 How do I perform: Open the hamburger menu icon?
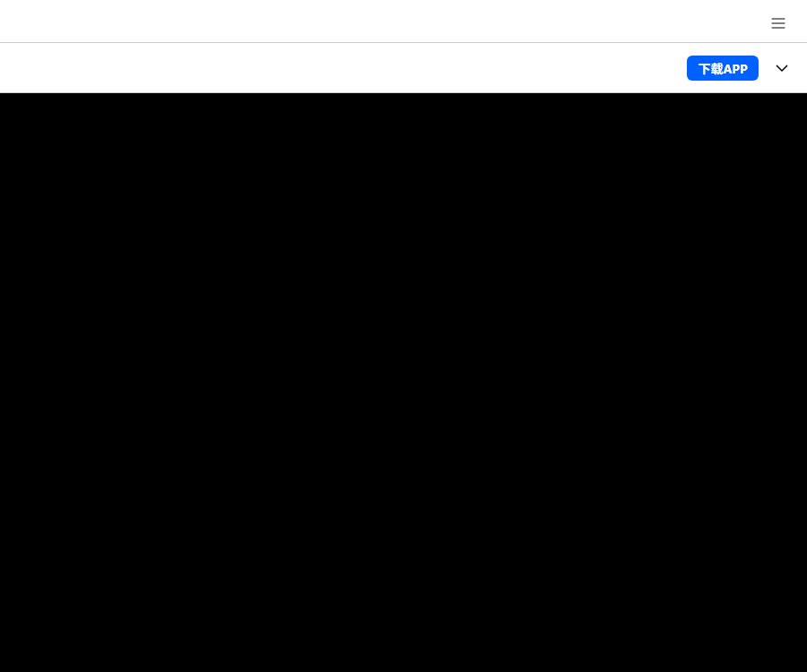(x=777, y=23)
